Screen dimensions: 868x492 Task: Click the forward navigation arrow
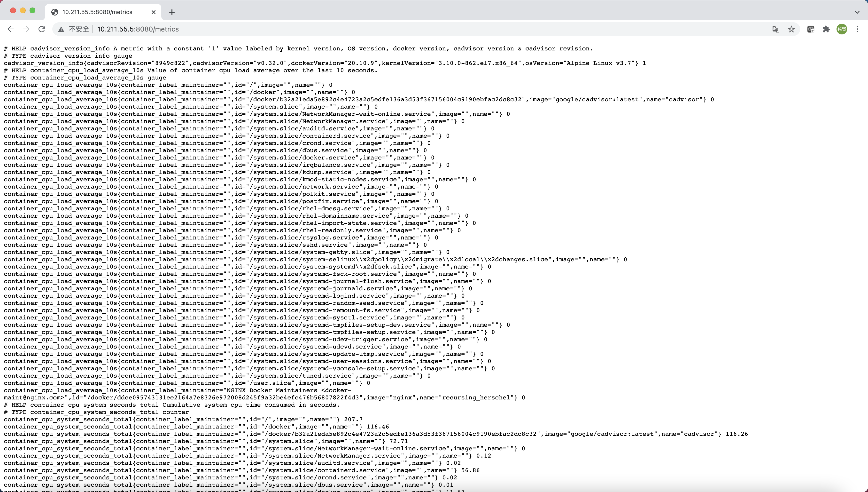(26, 29)
